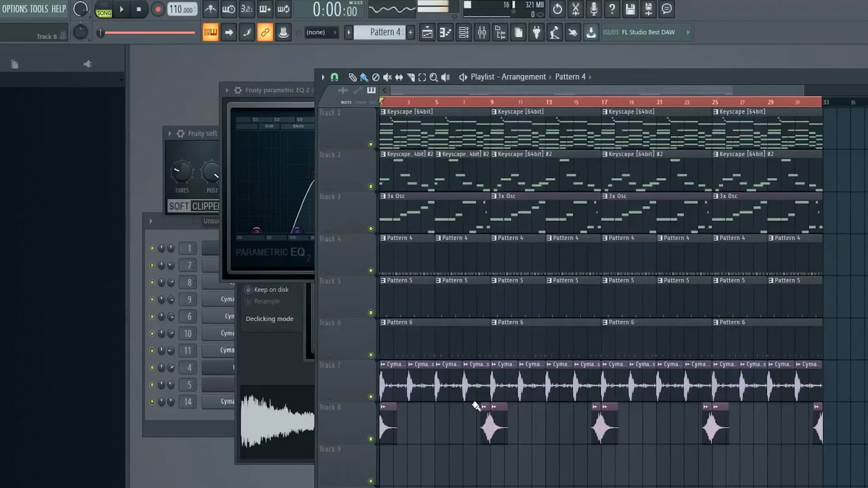Toggle the countdown before recording icon
The width and height of the screenshot is (868, 488).
pos(247,9)
